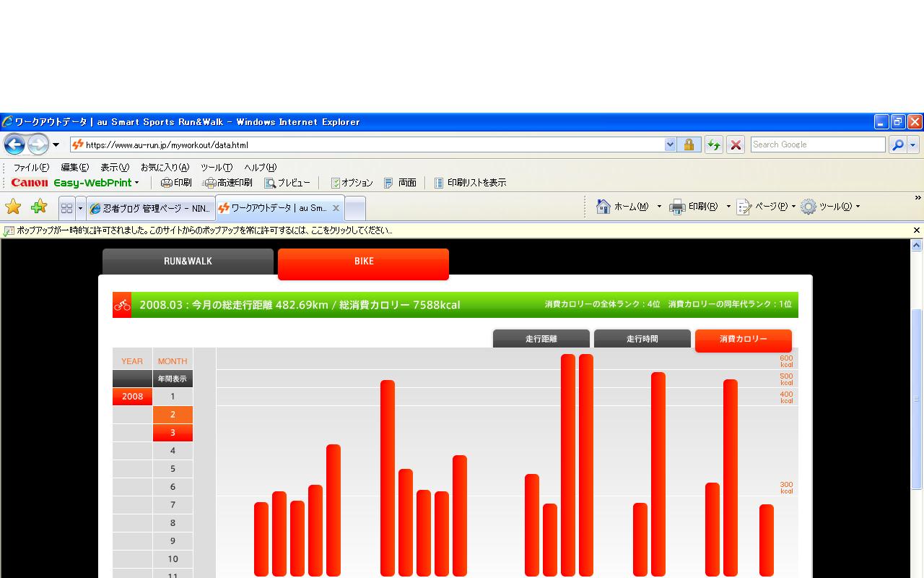Select month 1 in list
Screen dimensions: 924x578
tap(173, 397)
